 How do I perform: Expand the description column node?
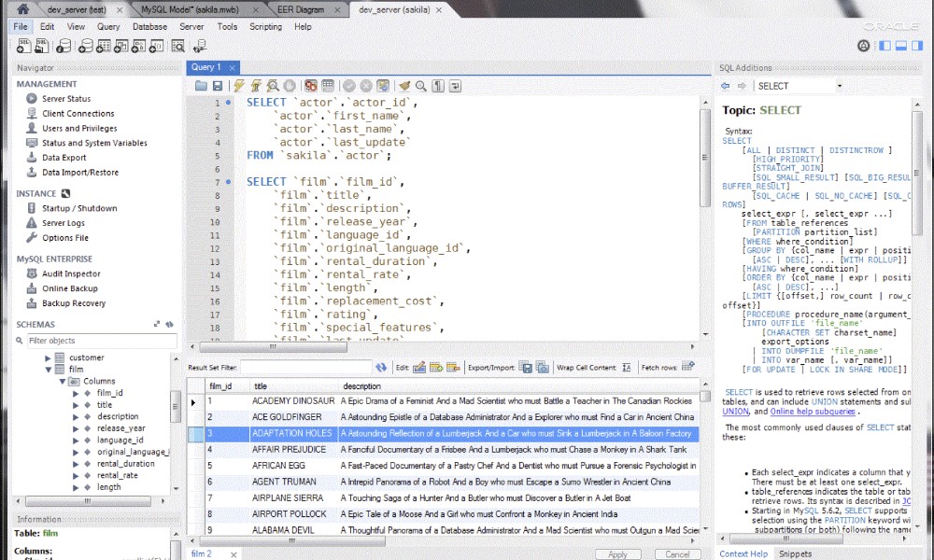[x=76, y=416]
